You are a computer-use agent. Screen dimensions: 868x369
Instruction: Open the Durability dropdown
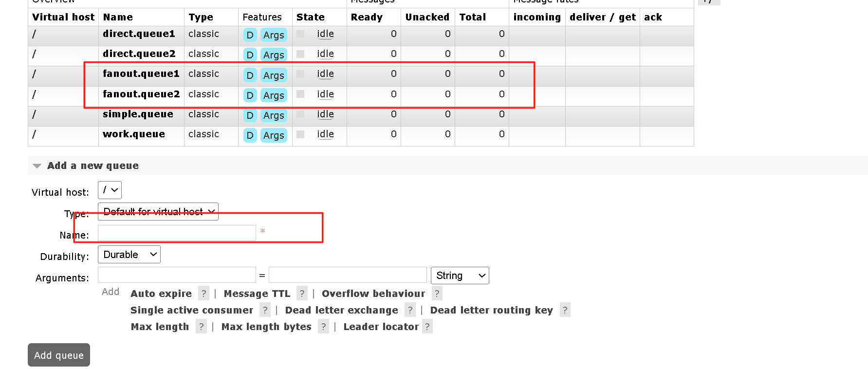tap(129, 255)
